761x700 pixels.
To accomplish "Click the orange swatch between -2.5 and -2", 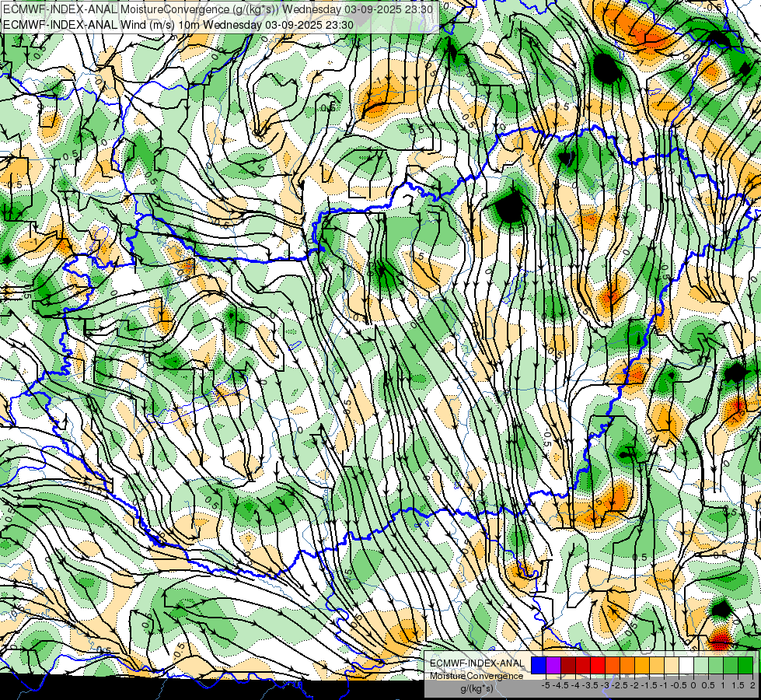I will 627,666.
